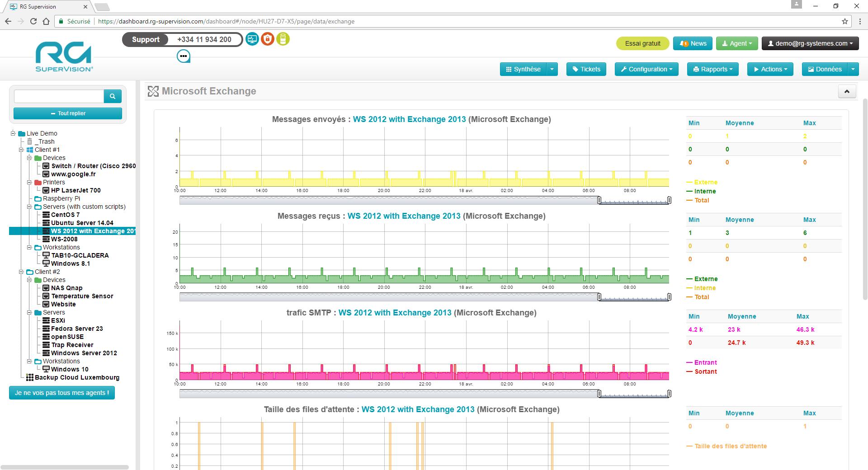Image resolution: width=868 pixels, height=470 pixels.
Task: Click the RG Supervision logo
Action: click(64, 57)
